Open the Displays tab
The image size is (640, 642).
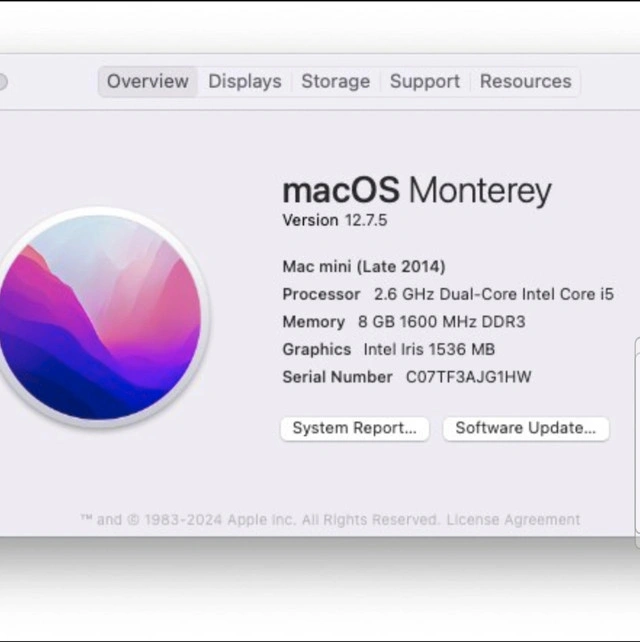click(244, 82)
